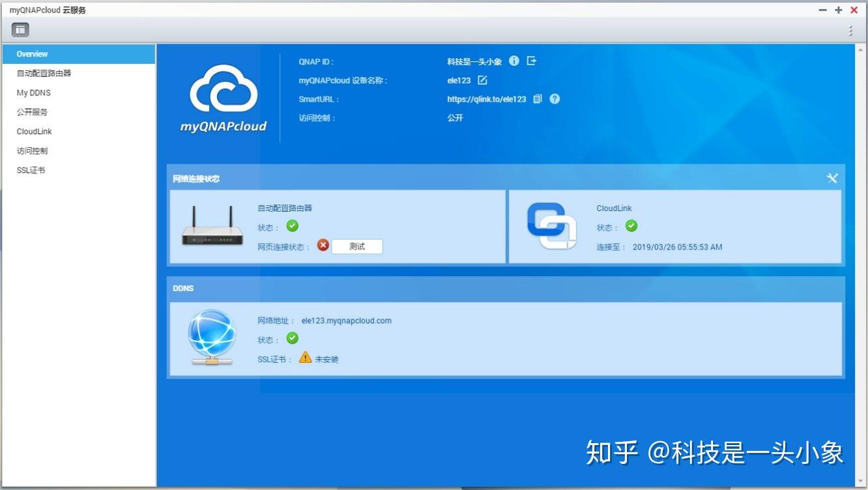Click the SSL certificate warning triangle
Image resolution: width=868 pixels, height=490 pixels.
coord(306,357)
